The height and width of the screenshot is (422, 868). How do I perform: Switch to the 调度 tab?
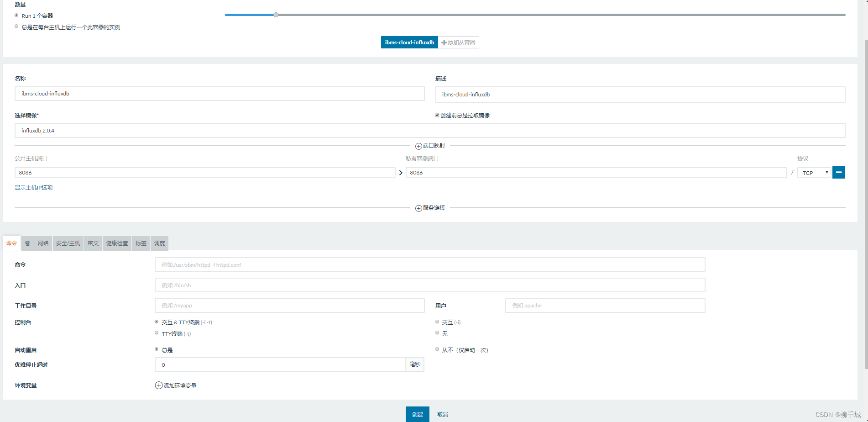coord(159,243)
